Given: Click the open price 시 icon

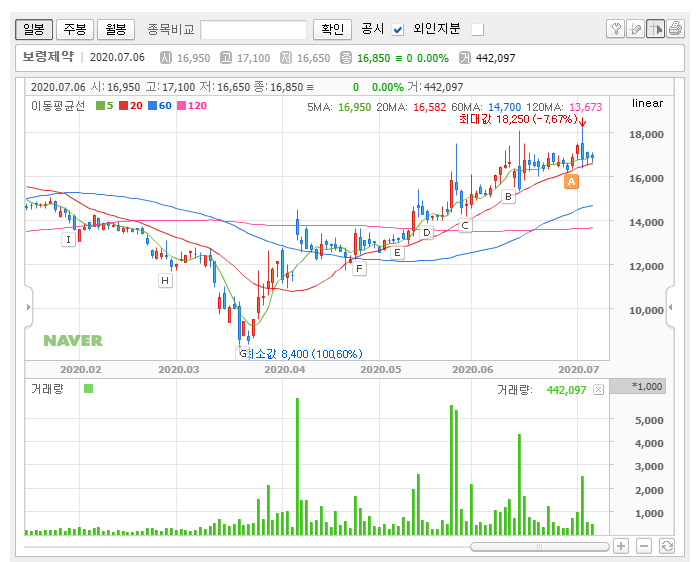Looking at the screenshot, I should coord(166,58).
